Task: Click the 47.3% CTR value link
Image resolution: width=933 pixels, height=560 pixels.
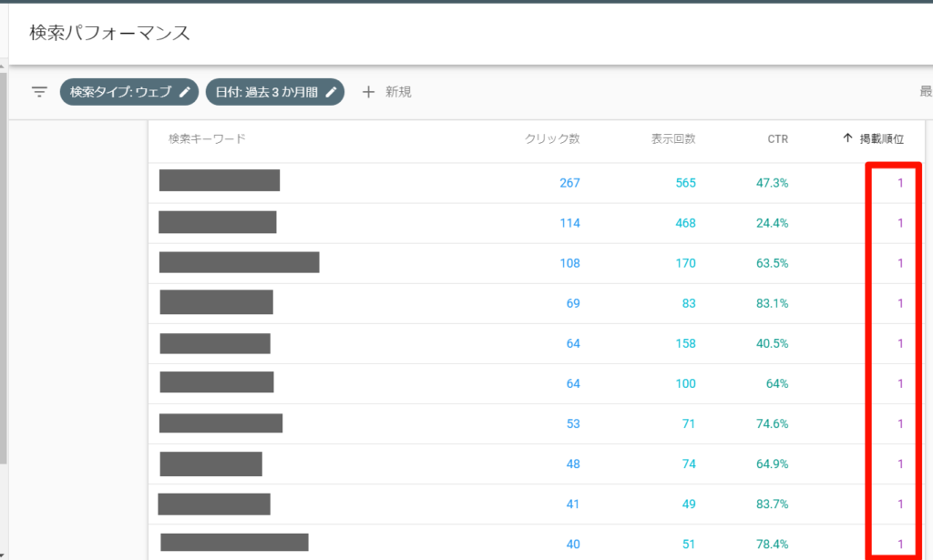Action: click(x=775, y=181)
